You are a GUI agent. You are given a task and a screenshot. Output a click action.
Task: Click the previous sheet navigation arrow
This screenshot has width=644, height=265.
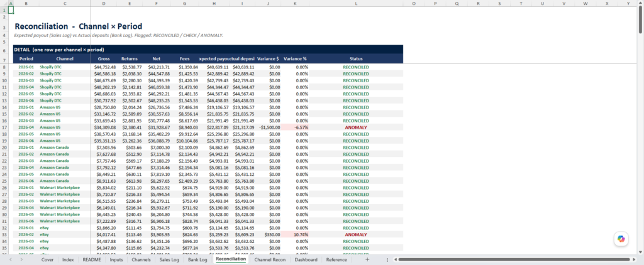click(11, 260)
